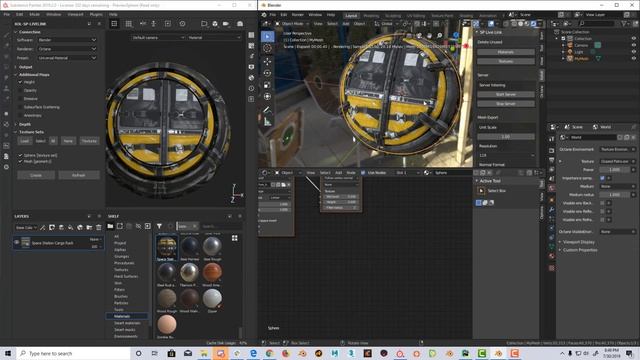Open Render menu in Blender
The image size is (640, 360).
click(x=298, y=15)
